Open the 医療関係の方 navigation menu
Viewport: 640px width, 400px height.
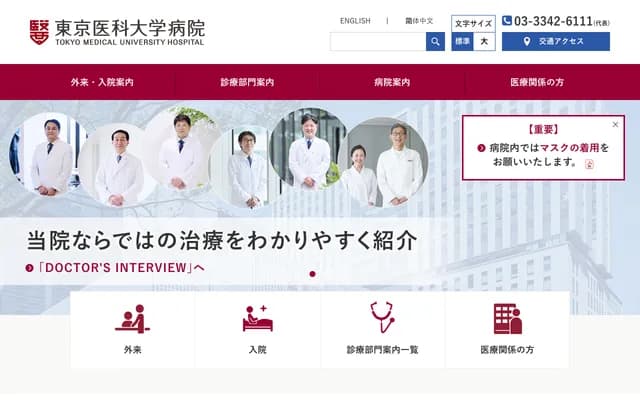(x=537, y=82)
